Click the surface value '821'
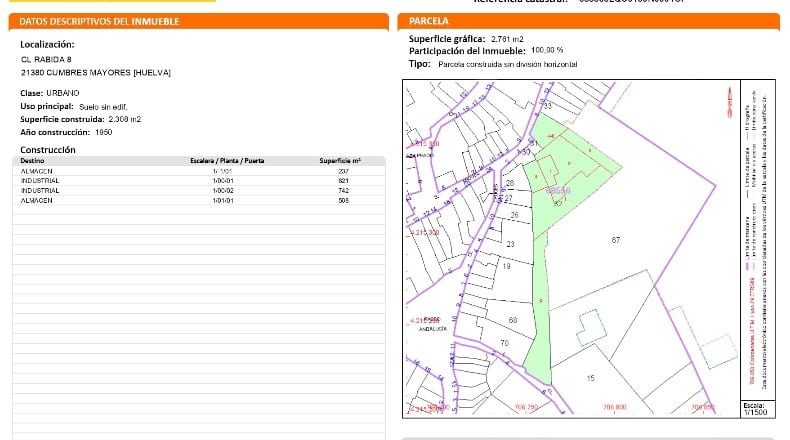 point(344,181)
